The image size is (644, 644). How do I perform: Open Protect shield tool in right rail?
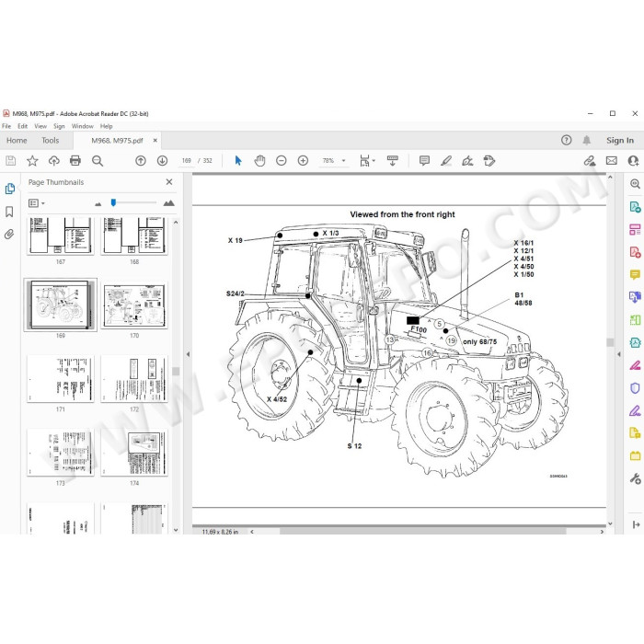(x=635, y=387)
